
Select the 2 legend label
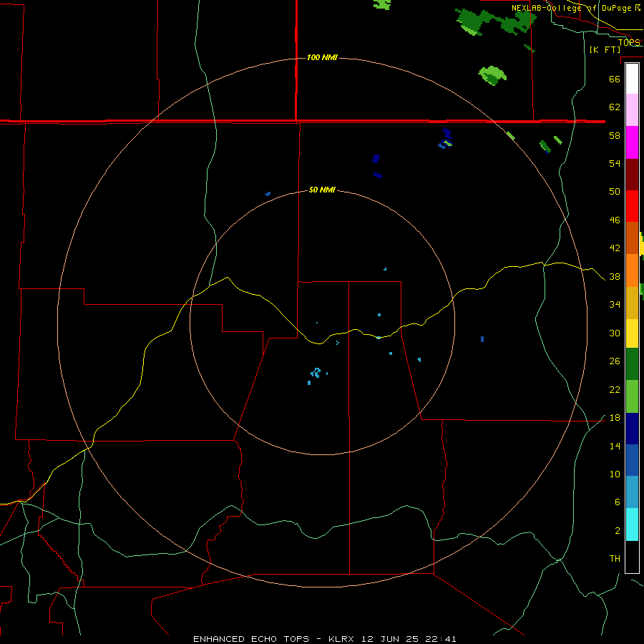coord(617,531)
